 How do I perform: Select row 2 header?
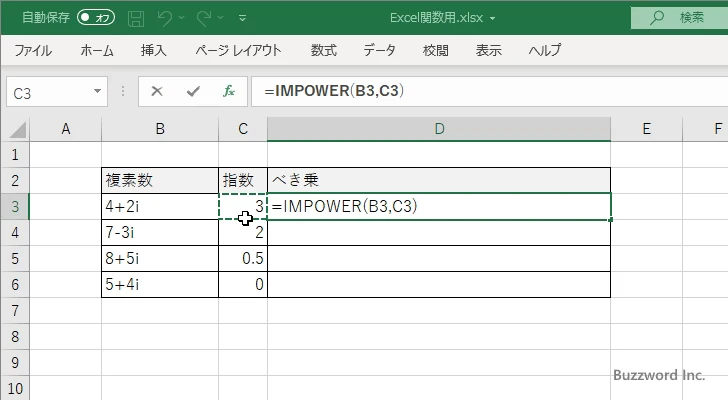pos(15,181)
